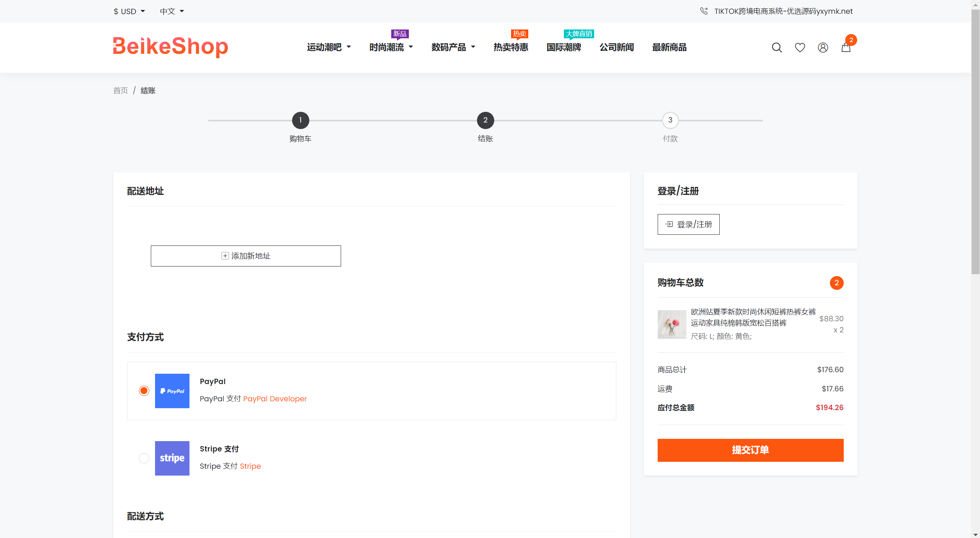This screenshot has height=538, width=980.
Task: Click the 运费 $17.66 value
Action: point(833,389)
